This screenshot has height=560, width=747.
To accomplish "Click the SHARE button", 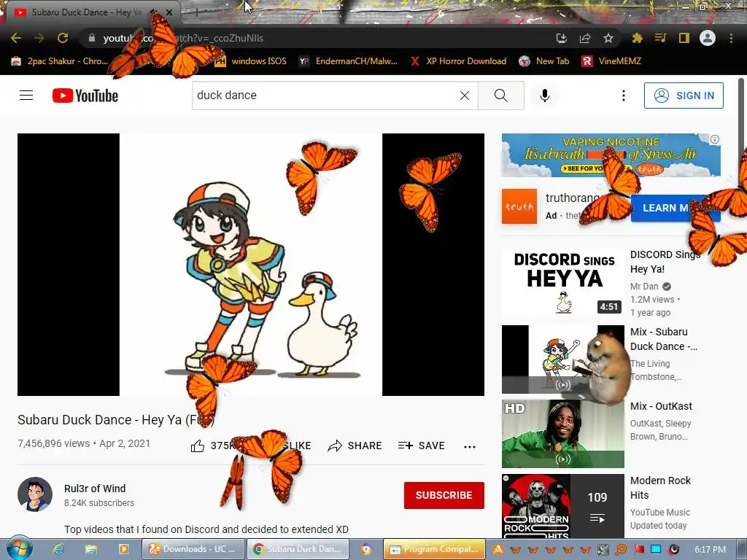I will click(x=355, y=446).
